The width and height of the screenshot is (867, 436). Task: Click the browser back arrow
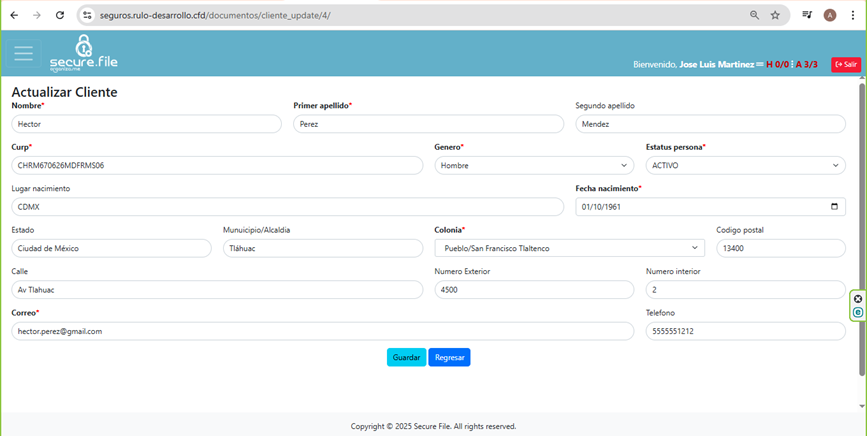(x=14, y=16)
